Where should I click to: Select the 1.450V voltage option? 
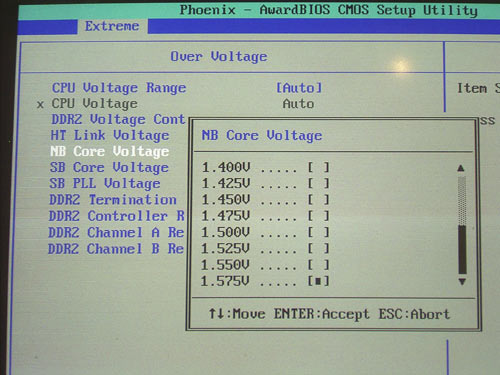pos(266,200)
